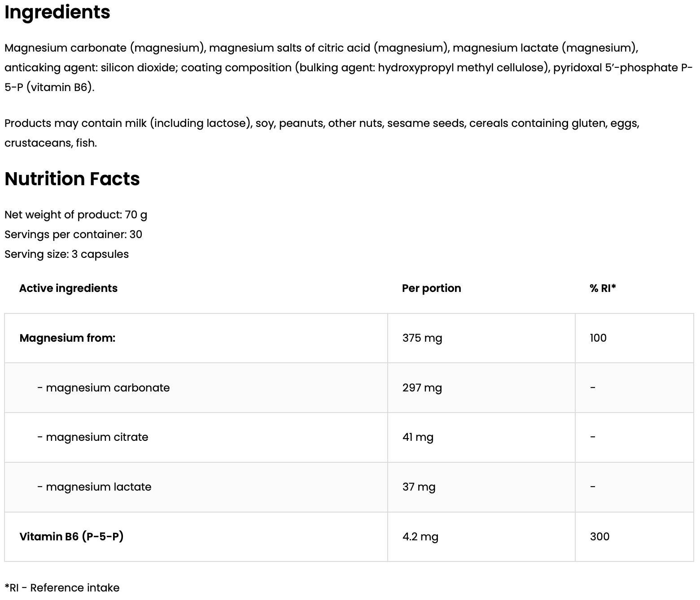This screenshot has height=600, width=700.
Task: Click the 37 mg value cell
Action: click(419, 487)
